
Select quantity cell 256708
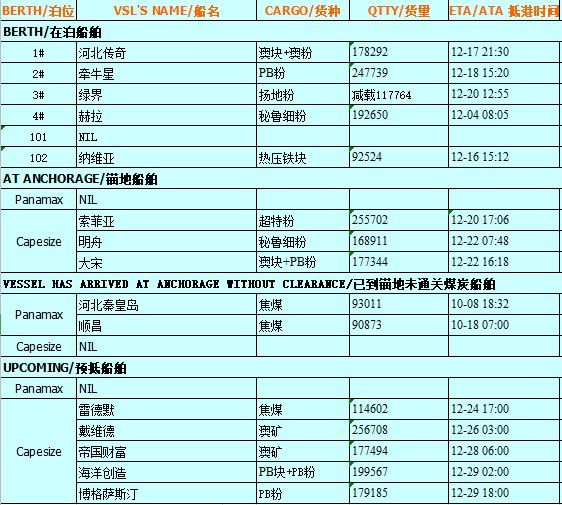[399, 430]
